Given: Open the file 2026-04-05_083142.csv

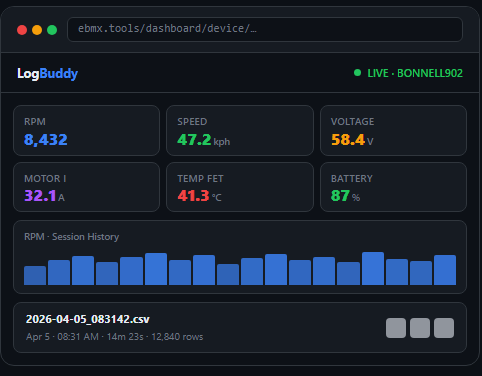Looking at the screenshot, I should click(x=88, y=319).
